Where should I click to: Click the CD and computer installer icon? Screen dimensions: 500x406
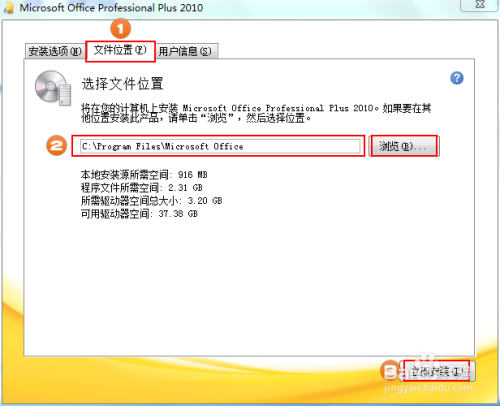[53, 88]
